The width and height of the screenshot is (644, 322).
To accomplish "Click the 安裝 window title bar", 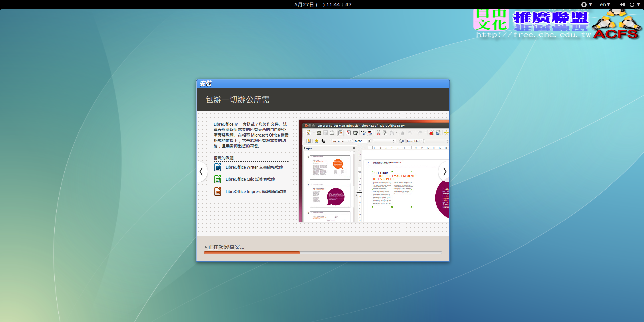I will point(323,84).
